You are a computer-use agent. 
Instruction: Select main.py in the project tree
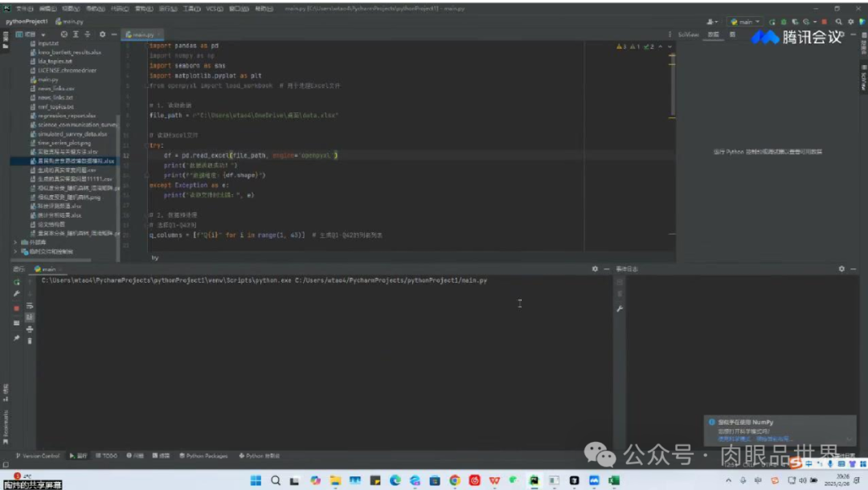[44, 80]
